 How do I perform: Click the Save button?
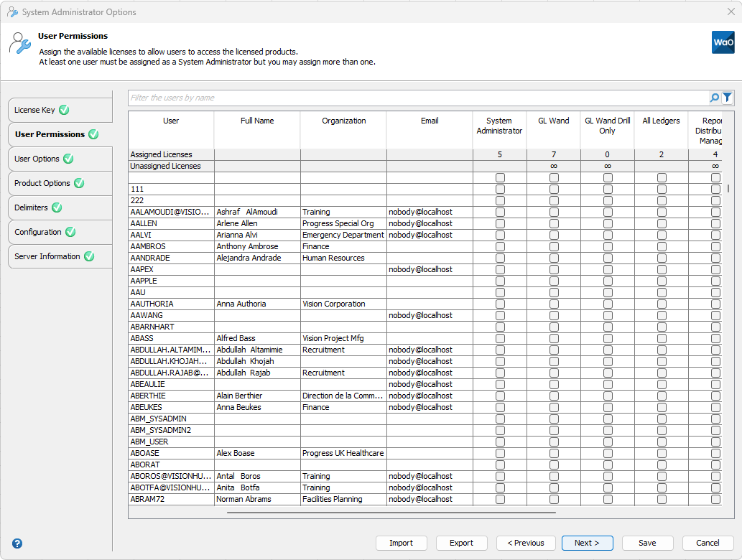coord(647,543)
